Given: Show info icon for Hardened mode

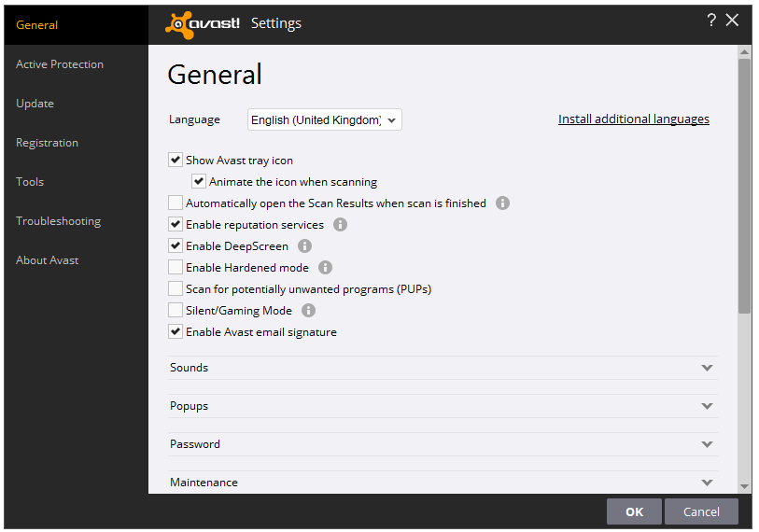Looking at the screenshot, I should [325, 268].
